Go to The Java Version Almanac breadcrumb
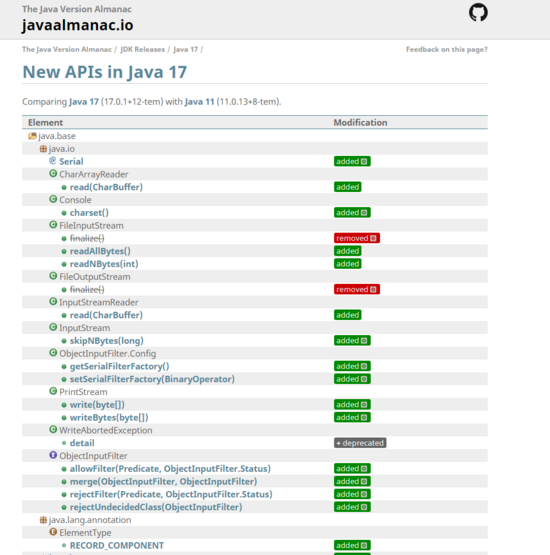Viewport: 550px width, 555px height. pos(67,49)
